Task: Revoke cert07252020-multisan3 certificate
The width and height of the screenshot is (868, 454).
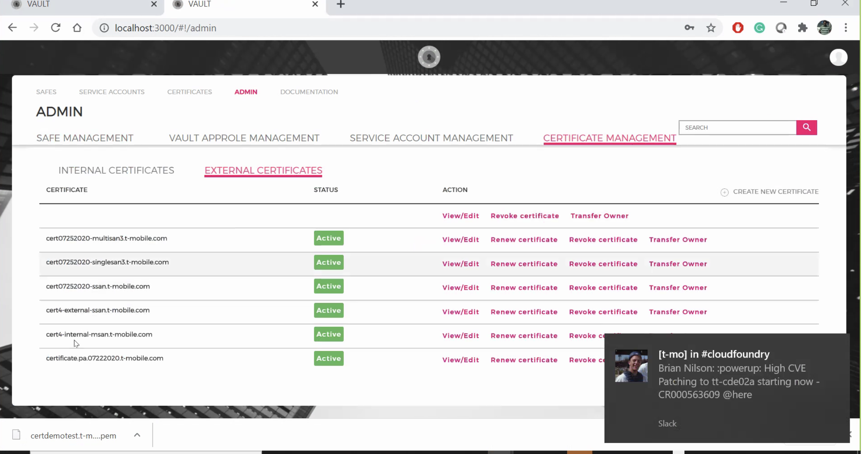Action: (x=603, y=240)
